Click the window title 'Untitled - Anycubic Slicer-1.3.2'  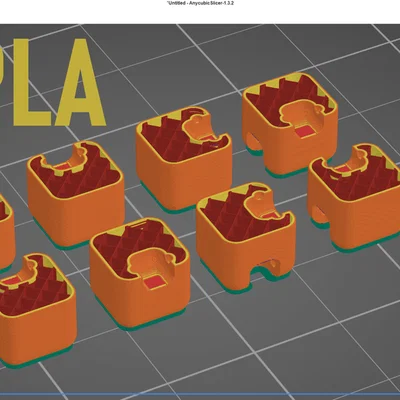[x=200, y=3]
